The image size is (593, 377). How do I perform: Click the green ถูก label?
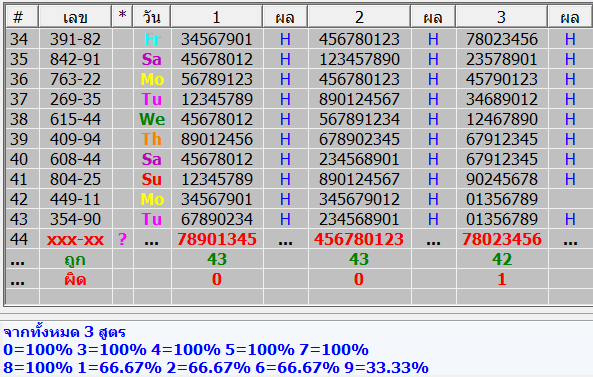[75, 260]
